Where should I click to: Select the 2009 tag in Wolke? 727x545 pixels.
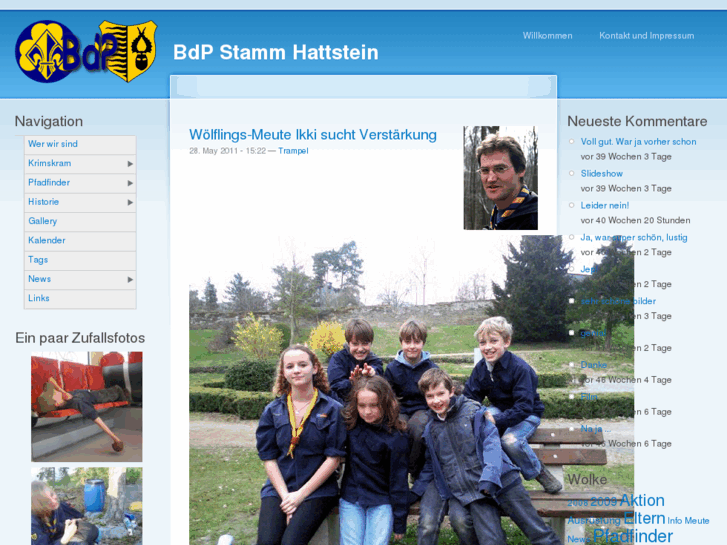604,502
